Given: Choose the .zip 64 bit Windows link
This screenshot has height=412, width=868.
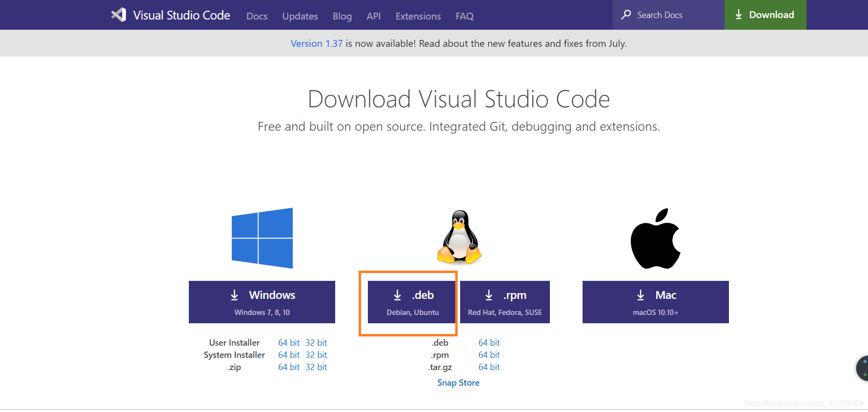Looking at the screenshot, I should (x=289, y=367).
